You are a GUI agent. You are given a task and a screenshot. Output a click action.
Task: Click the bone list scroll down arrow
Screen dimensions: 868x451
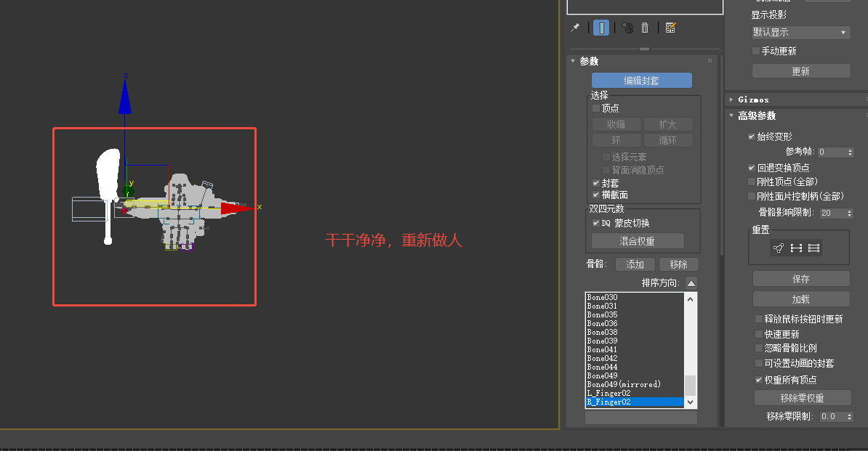click(691, 402)
